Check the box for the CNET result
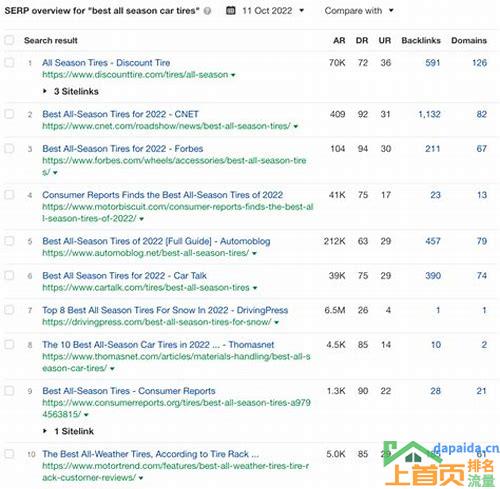This screenshot has height=489, width=500. pyautogui.click(x=9, y=114)
